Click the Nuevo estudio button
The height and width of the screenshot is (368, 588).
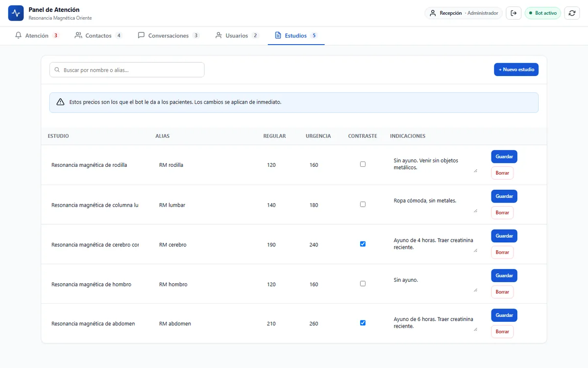[516, 70]
